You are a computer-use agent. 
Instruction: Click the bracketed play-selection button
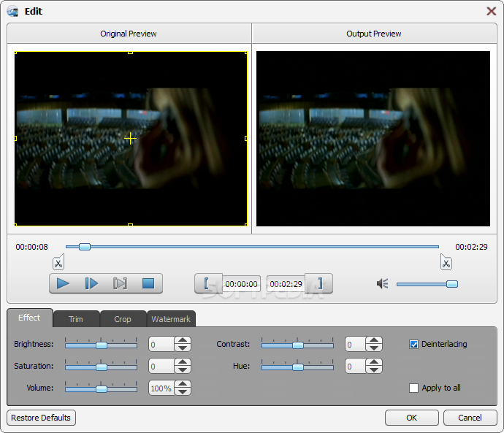pyautogui.click(x=120, y=283)
